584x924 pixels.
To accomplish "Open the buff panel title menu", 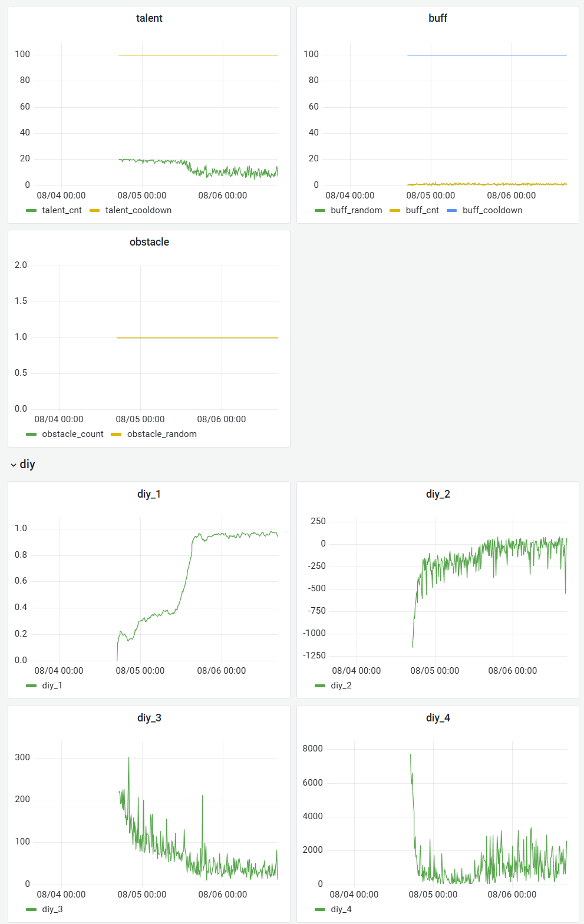I will pyautogui.click(x=437, y=18).
